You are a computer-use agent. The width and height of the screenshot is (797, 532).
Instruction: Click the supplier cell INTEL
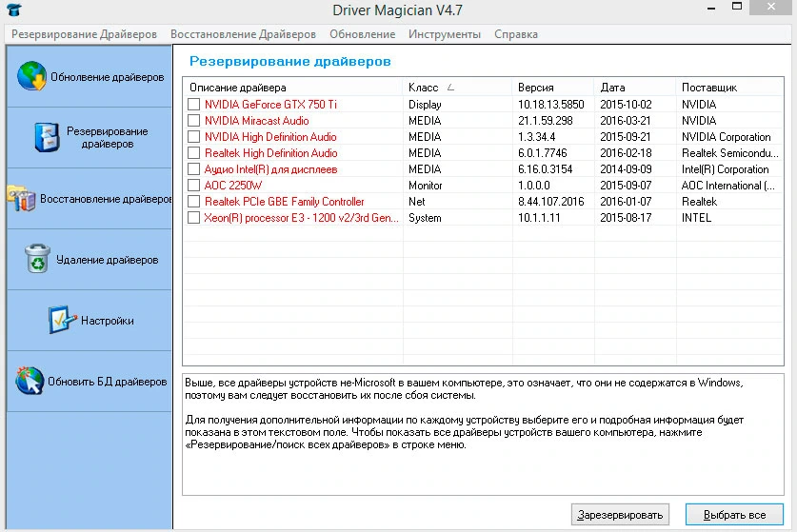click(x=696, y=218)
